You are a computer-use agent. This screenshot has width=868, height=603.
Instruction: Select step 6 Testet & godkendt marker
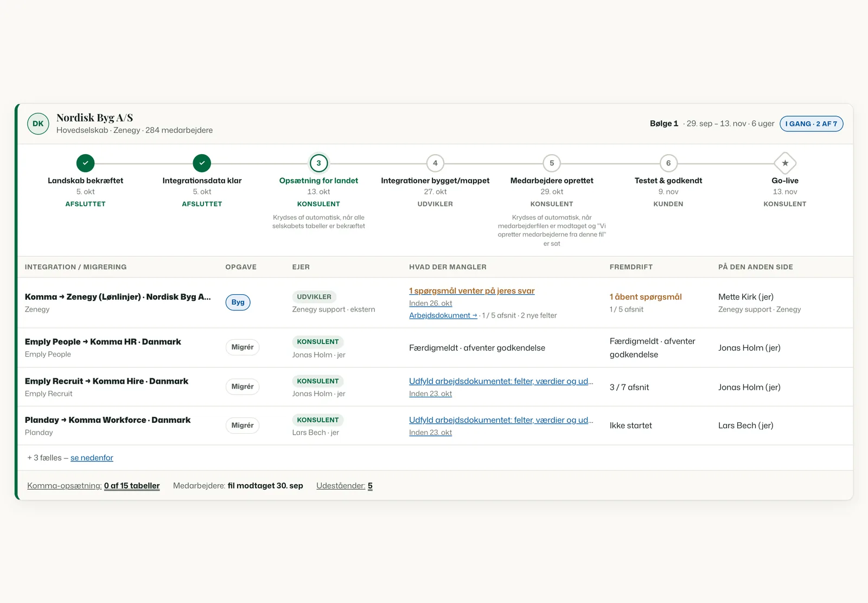(x=668, y=163)
